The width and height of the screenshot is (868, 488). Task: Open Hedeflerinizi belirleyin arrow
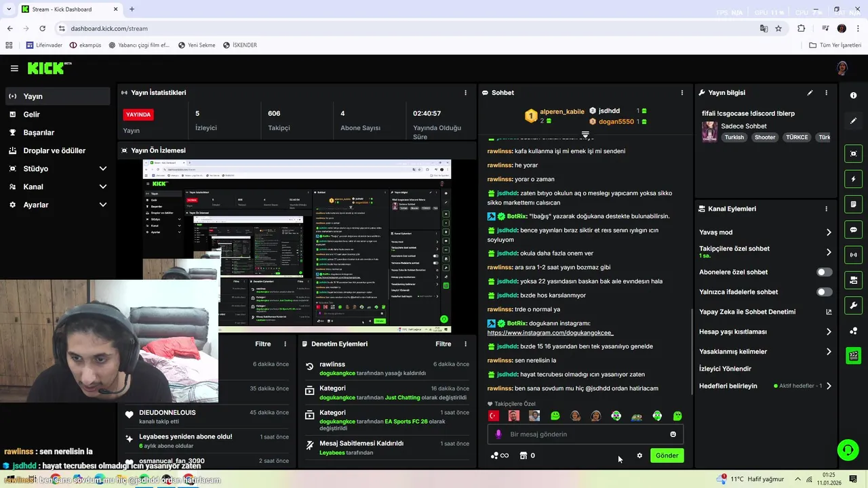[x=829, y=386]
